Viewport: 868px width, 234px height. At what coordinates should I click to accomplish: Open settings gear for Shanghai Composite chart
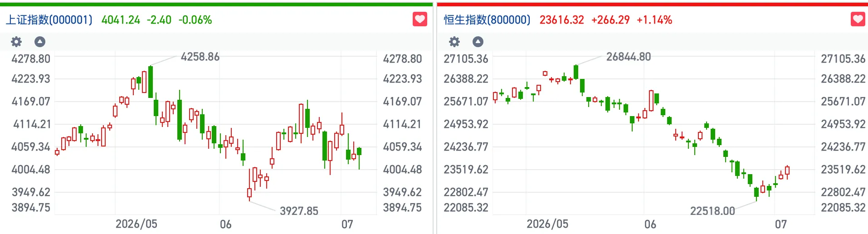(x=16, y=42)
